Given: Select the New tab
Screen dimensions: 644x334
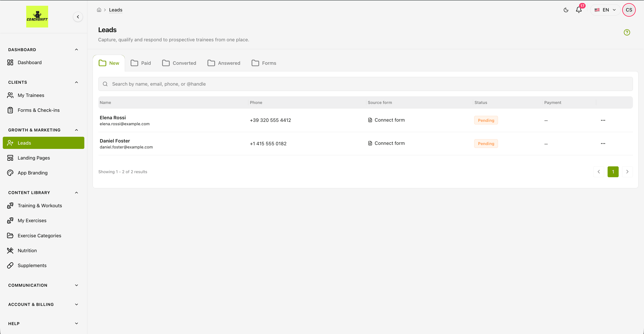Looking at the screenshot, I should click(109, 63).
